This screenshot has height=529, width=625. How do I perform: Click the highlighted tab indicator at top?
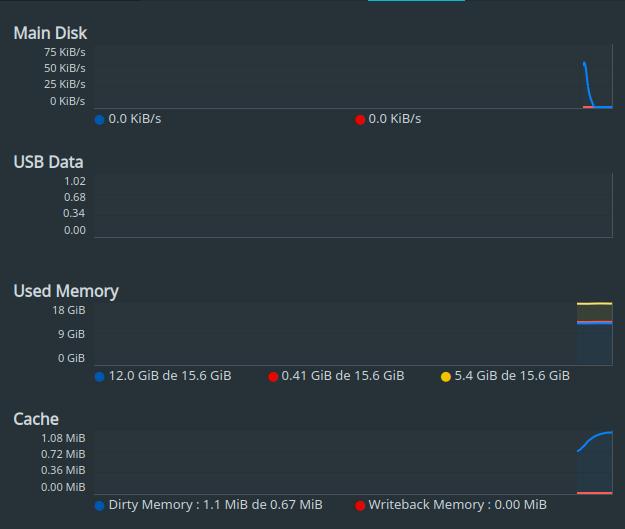coord(416,1)
